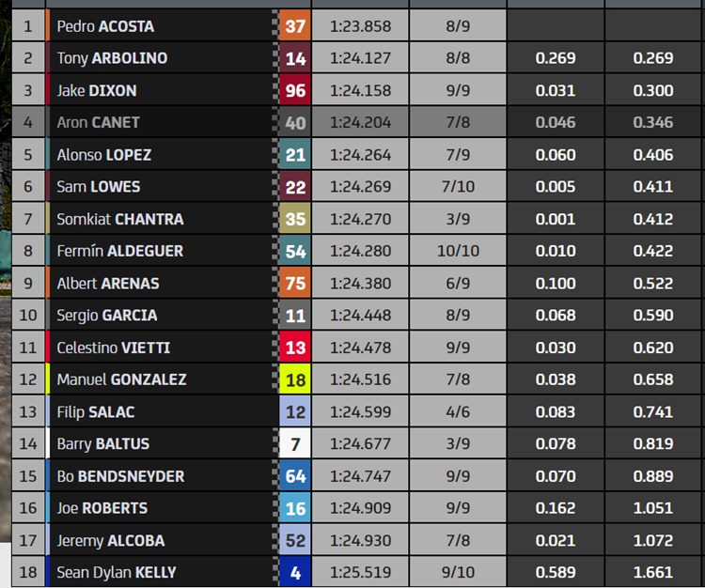Select Barry Baltus's white number 7 badge
The width and height of the screenshot is (705, 588).
point(295,443)
